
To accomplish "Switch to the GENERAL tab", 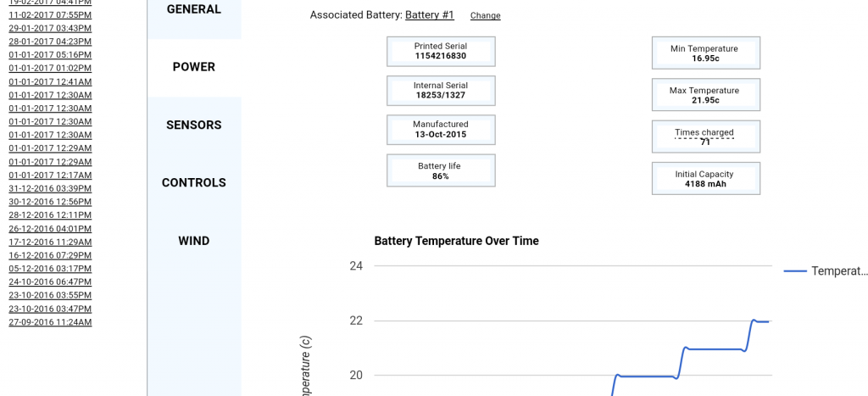I will point(194,9).
